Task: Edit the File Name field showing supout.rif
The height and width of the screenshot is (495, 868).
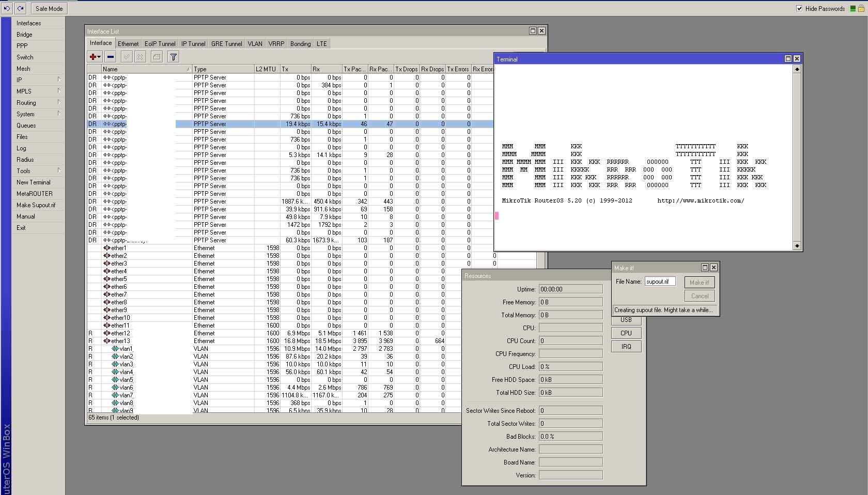Action: tap(659, 282)
